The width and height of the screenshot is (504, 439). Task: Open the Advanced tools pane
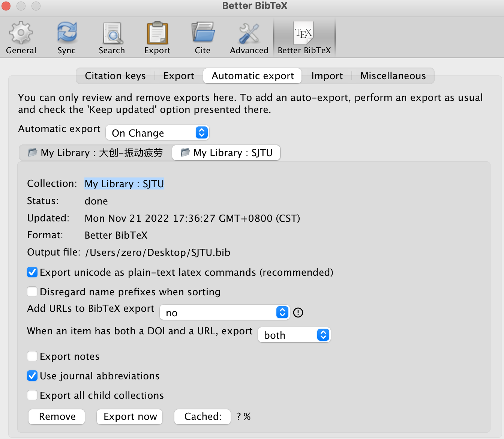(x=249, y=38)
